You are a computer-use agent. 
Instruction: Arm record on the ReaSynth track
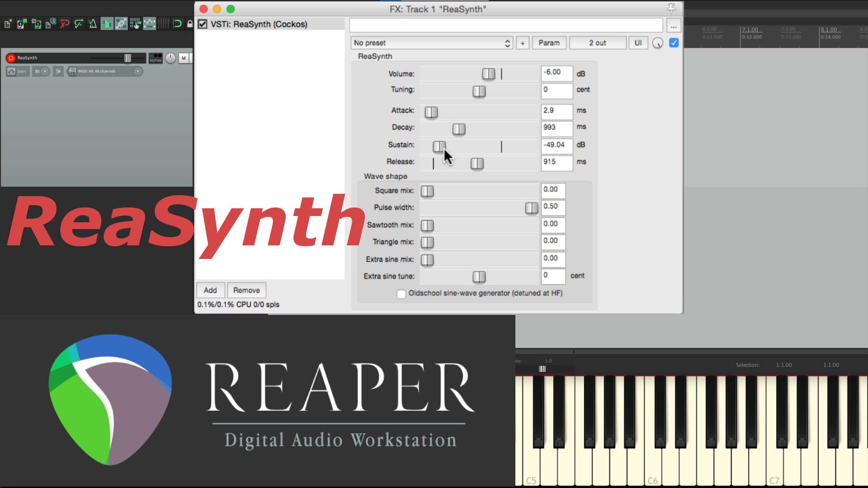[11, 58]
